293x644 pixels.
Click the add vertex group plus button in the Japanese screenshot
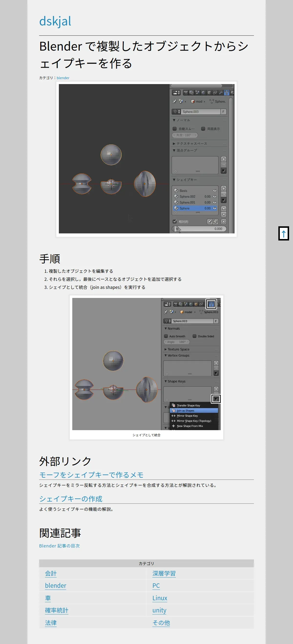coord(224,159)
